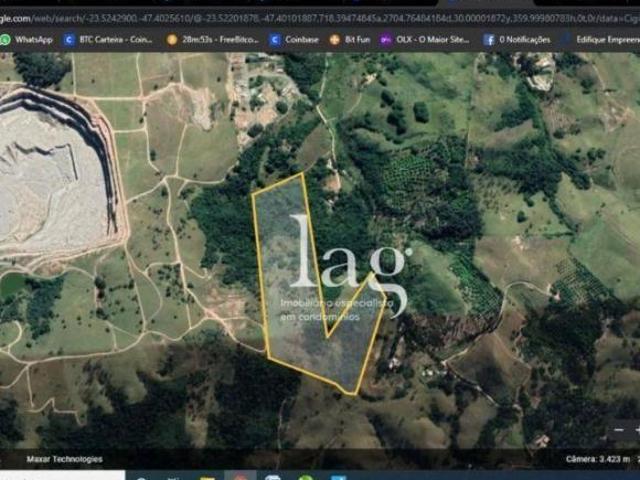Screen dimensions: 640x480
Task: Open the Facebook 0 Notificações bookmark
Action: (x=517, y=39)
